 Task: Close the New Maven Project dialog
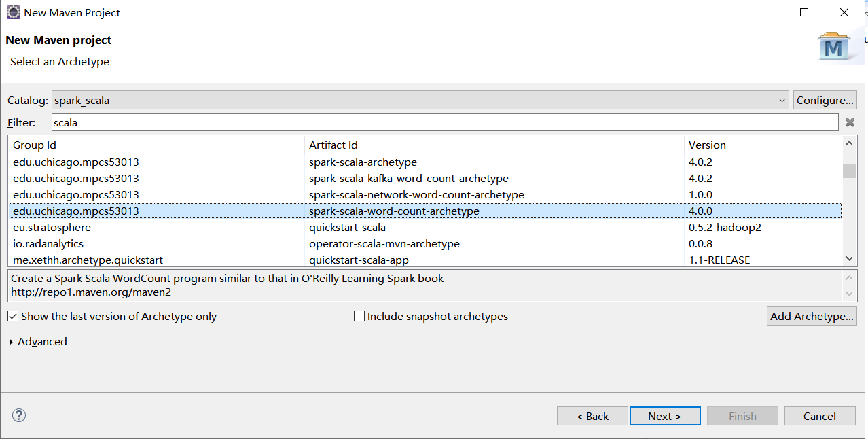[844, 12]
